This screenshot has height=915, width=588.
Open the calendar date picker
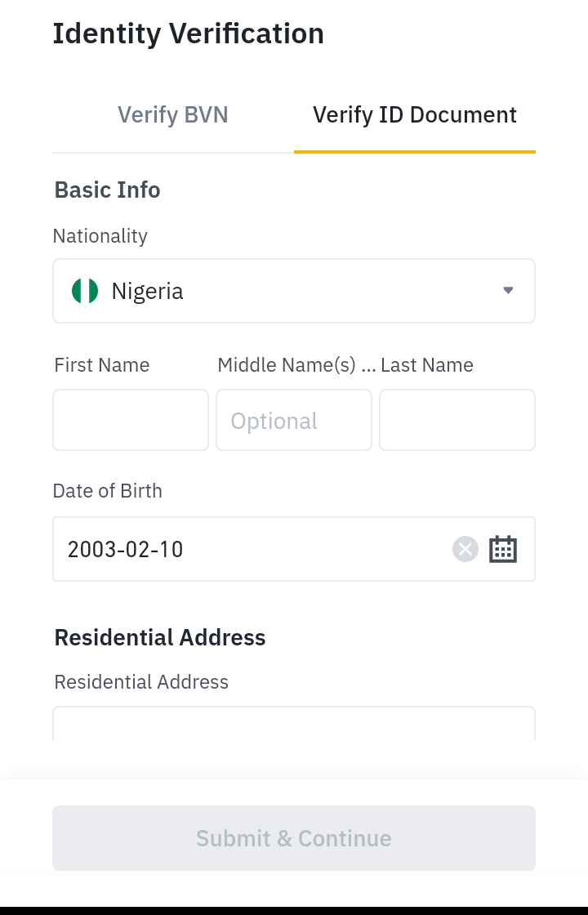[x=503, y=549]
